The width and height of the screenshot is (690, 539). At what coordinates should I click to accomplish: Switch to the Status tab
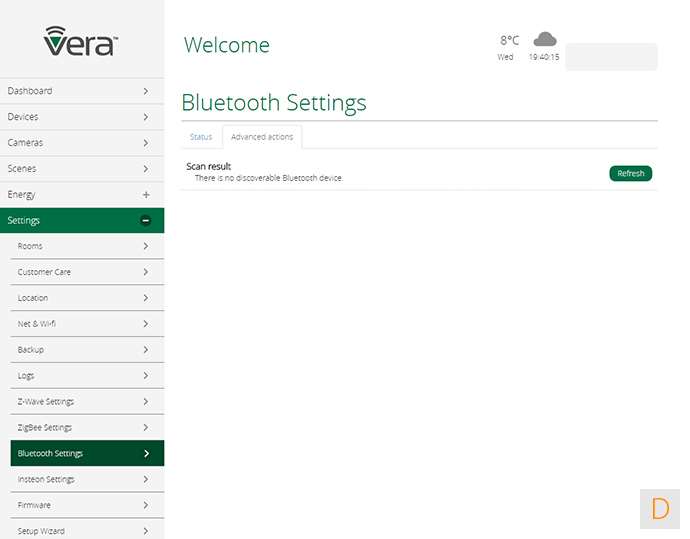201,137
